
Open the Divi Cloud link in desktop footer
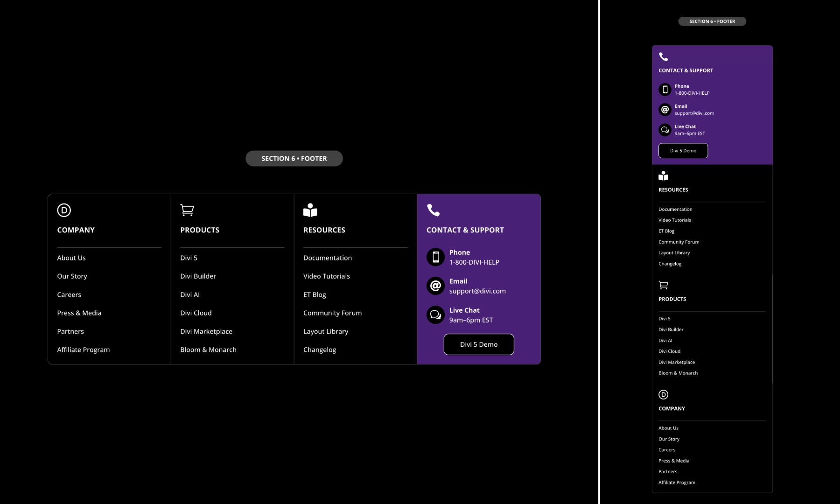[x=196, y=313]
